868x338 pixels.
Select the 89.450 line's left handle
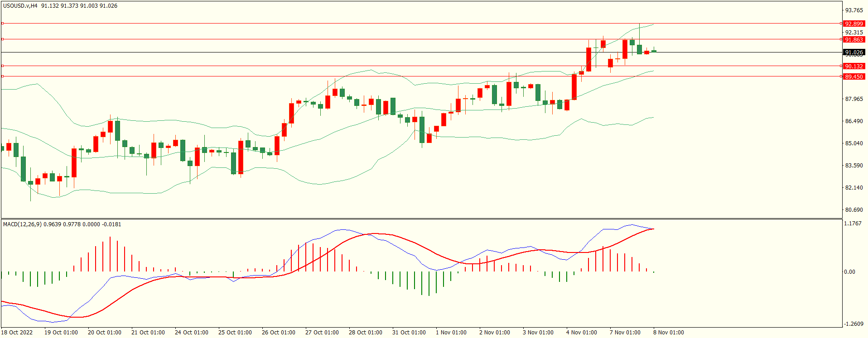2,76
